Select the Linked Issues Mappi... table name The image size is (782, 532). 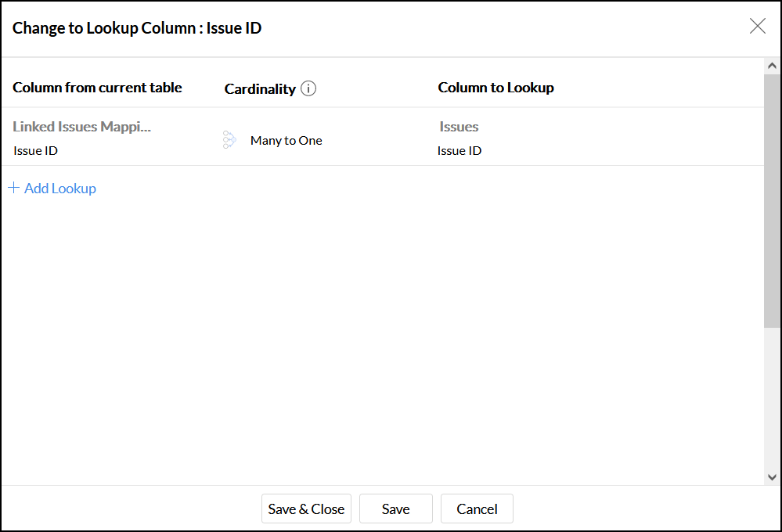pos(81,127)
